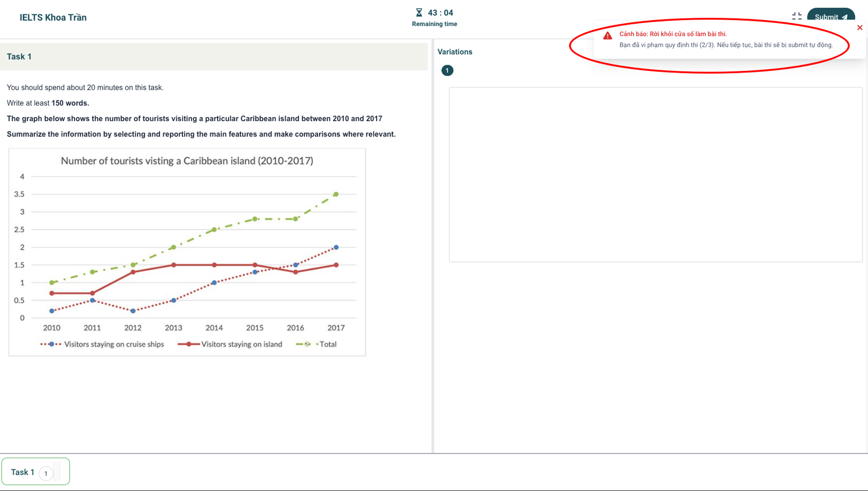
Task: Click the warning message headline text
Action: [x=673, y=34]
